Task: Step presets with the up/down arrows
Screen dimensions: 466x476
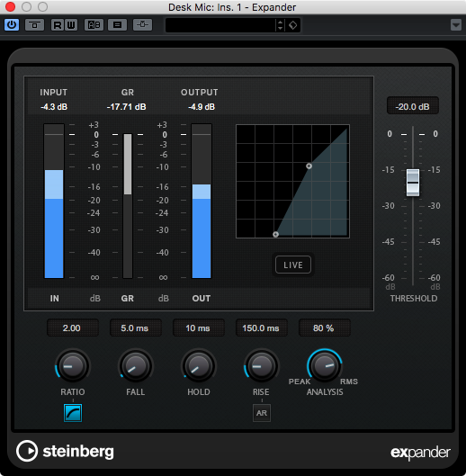Action: pyautogui.click(x=280, y=25)
